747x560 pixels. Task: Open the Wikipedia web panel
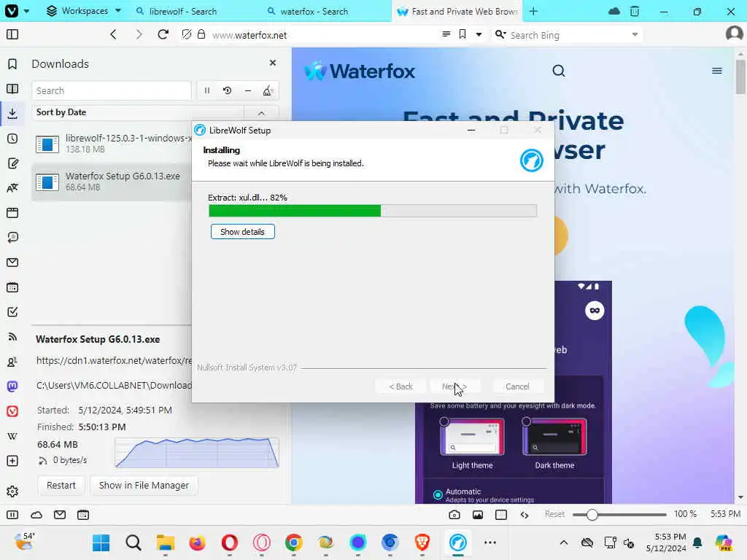[12, 436]
